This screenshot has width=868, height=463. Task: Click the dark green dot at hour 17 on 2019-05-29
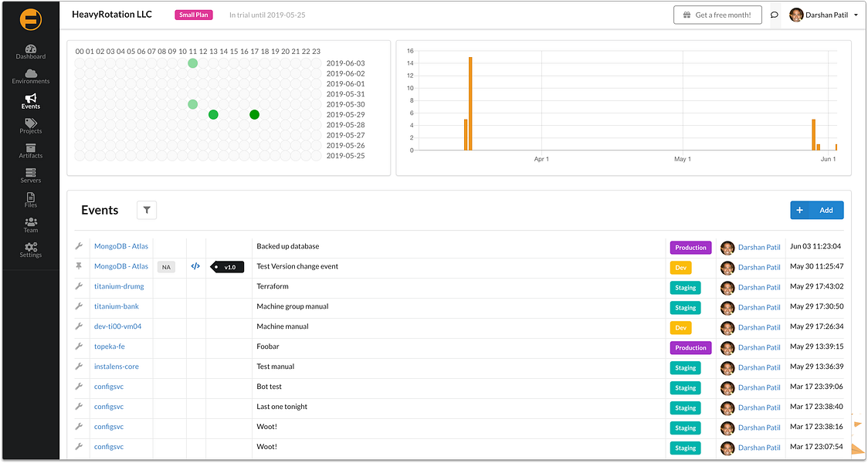[254, 114]
